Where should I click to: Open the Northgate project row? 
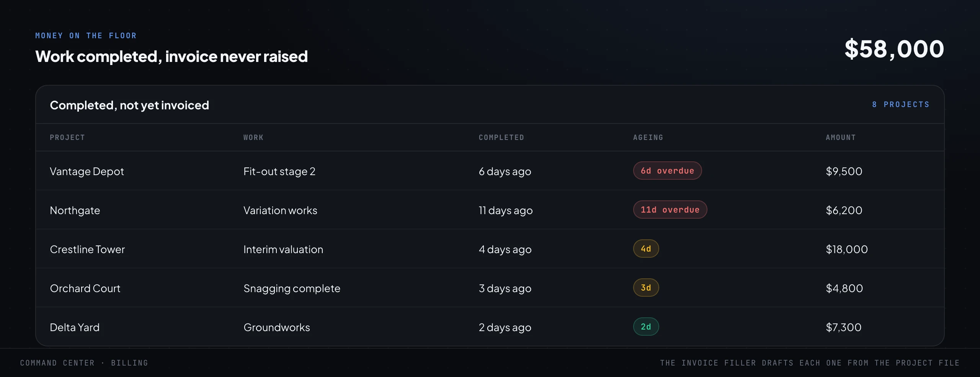coord(490,210)
